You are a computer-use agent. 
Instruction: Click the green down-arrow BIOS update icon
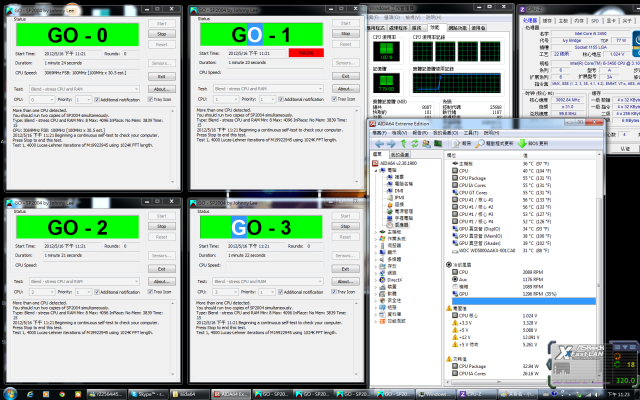pyautogui.click(x=522, y=144)
